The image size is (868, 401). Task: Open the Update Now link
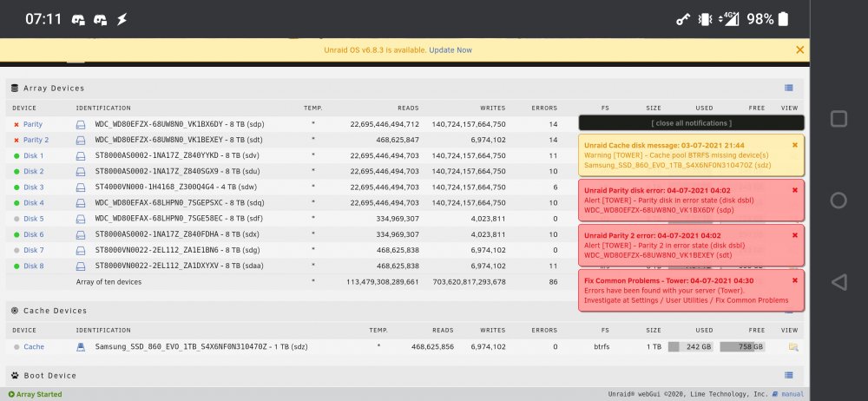click(x=450, y=49)
